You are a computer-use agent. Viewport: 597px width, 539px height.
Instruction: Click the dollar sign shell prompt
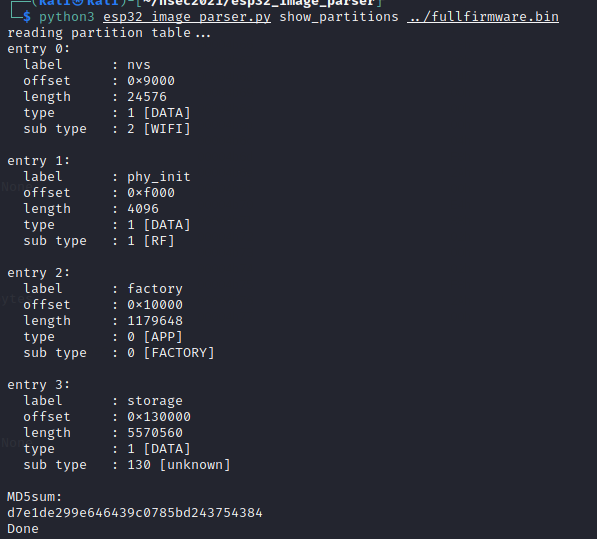27,17
